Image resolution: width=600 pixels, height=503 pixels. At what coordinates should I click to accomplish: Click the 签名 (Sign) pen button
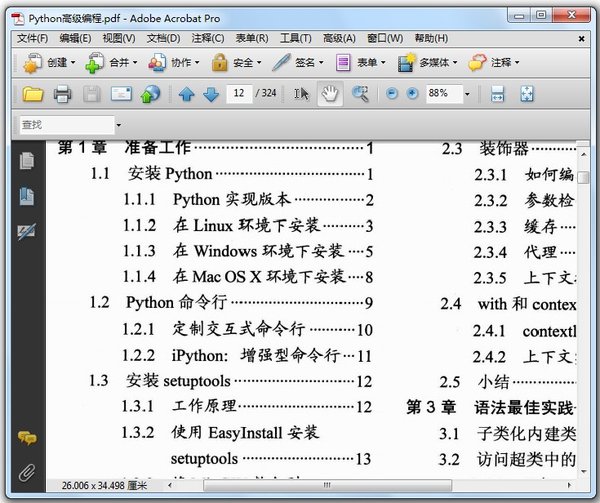(298, 62)
